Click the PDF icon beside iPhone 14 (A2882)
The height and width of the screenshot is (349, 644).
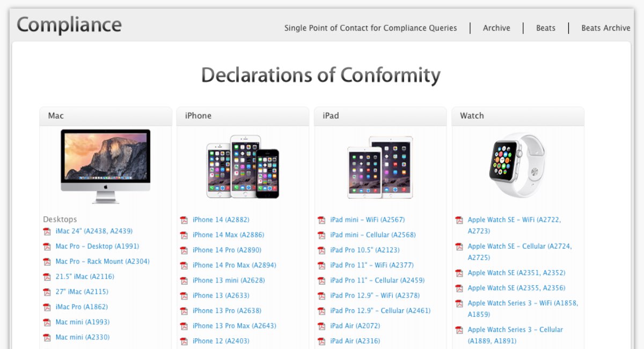[184, 220]
